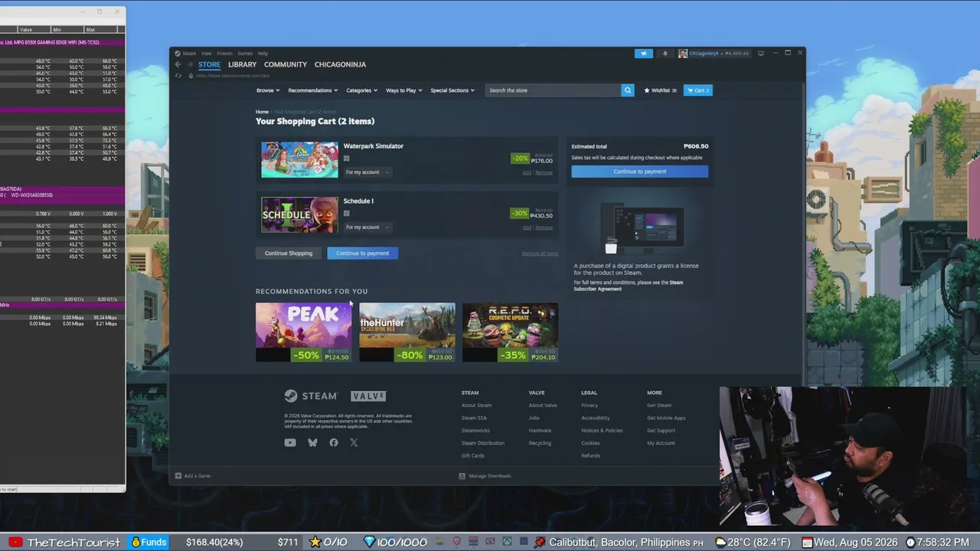Open the Help menu
The height and width of the screenshot is (551, 980).
(x=263, y=54)
